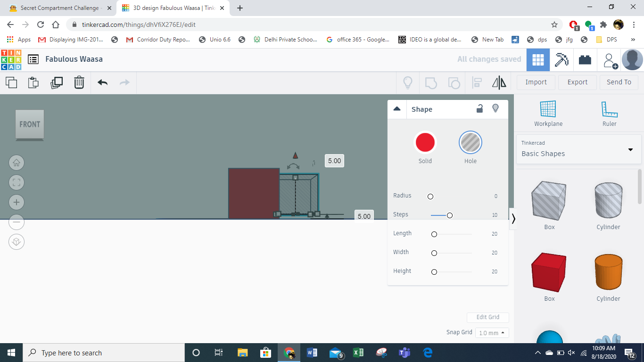This screenshot has height=362, width=644.
Task: Click the red box in the workplane
Action: 254,194
